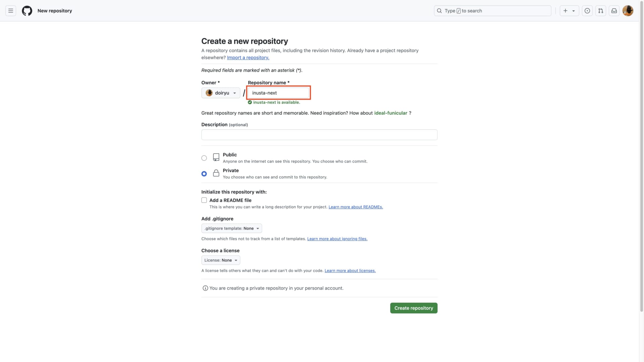
Task: Open the create new plus menu
Action: (x=569, y=11)
